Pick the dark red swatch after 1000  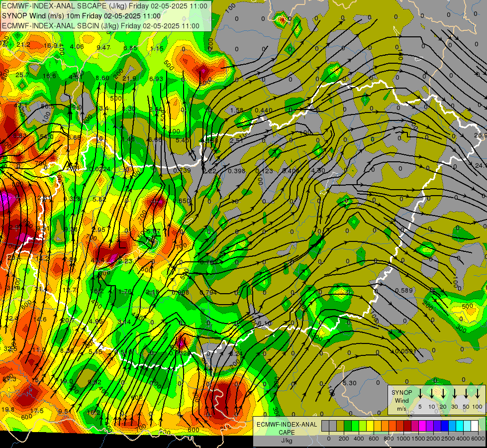[x=407, y=426]
